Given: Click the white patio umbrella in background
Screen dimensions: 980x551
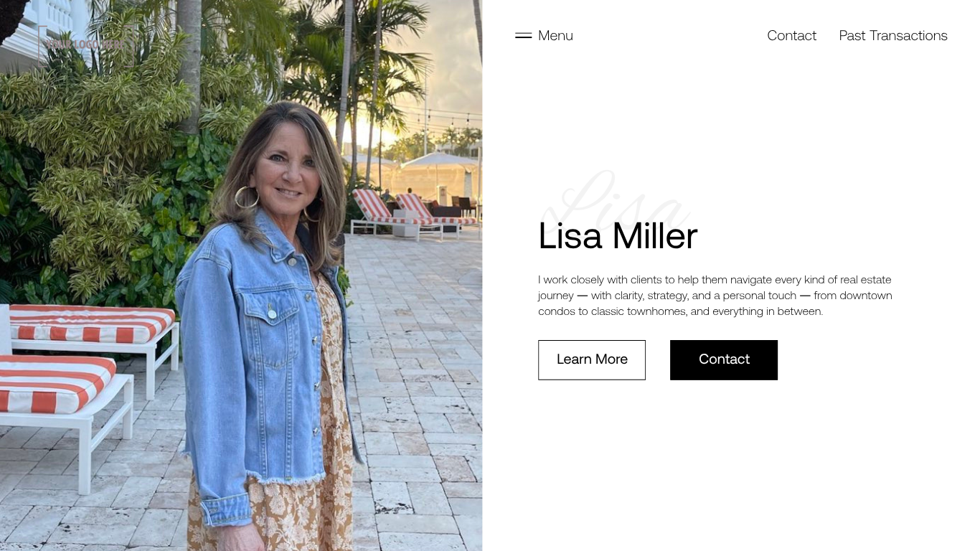Looking at the screenshot, I should [439, 161].
